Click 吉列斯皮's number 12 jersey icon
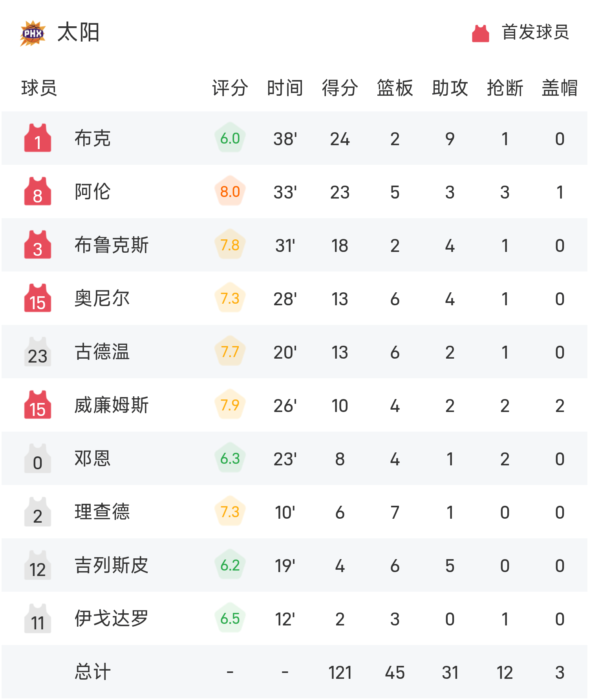589x700 pixels. click(x=38, y=565)
